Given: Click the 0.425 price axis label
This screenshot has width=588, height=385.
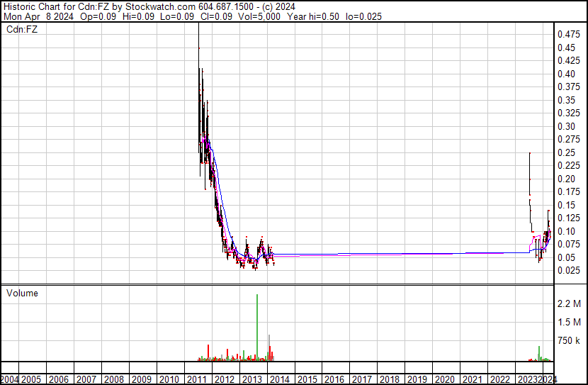Looking at the screenshot, I should click(x=569, y=60).
